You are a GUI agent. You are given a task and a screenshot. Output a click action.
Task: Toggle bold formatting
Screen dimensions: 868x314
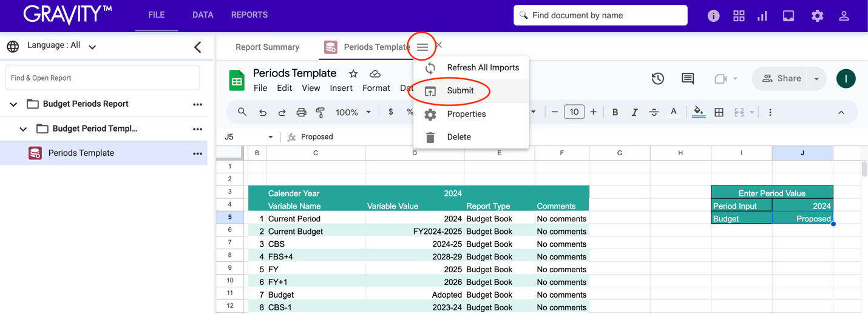point(615,112)
